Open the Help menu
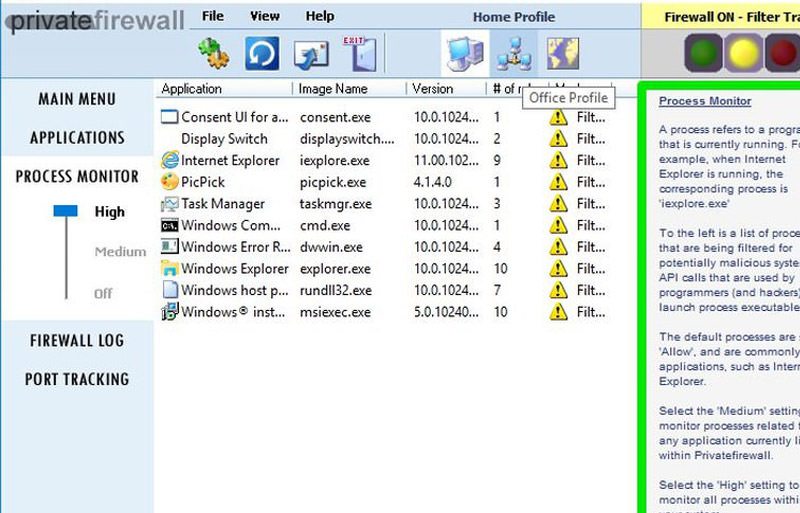The image size is (800, 513). 320,16
